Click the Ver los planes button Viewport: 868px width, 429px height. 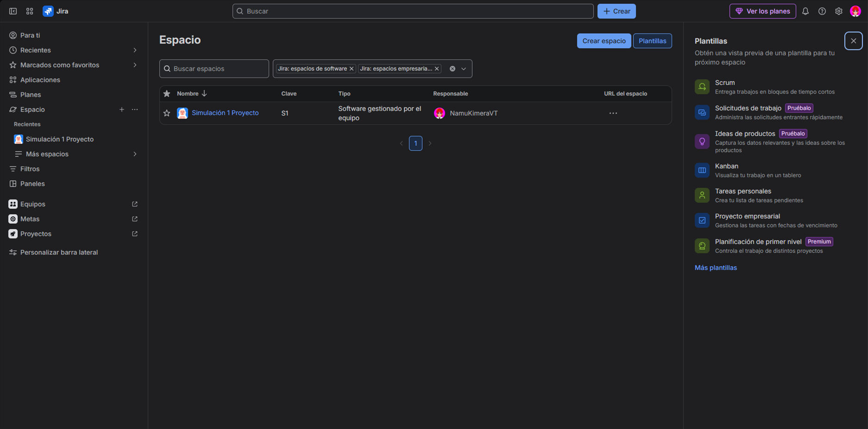(x=763, y=11)
